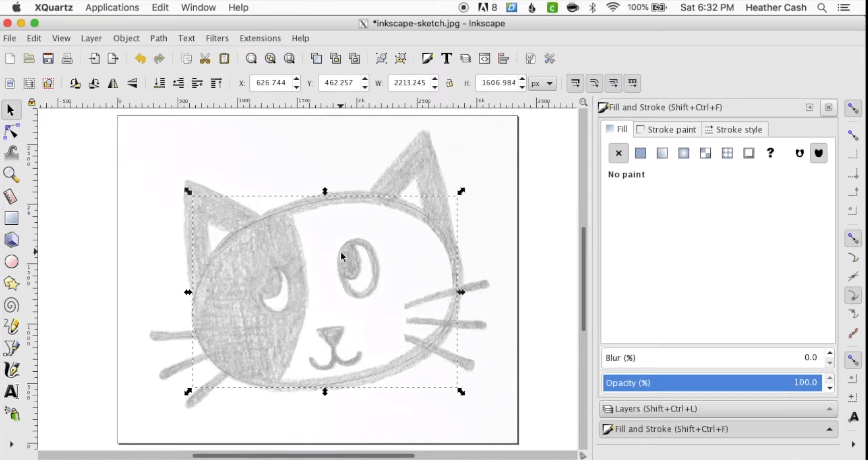
Task: Click the Cut scissors icon
Action: tap(205, 59)
